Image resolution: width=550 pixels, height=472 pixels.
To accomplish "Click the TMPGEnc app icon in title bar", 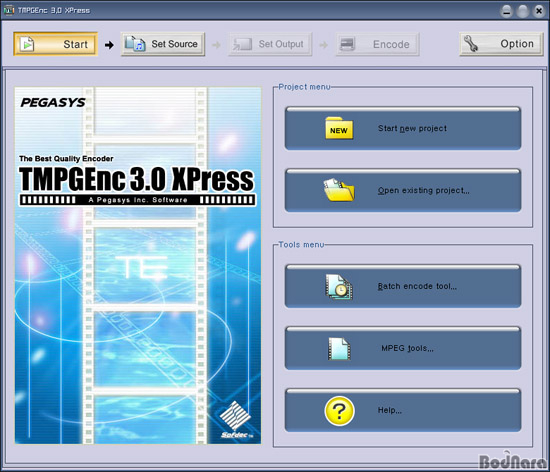I will pyautogui.click(x=9, y=10).
